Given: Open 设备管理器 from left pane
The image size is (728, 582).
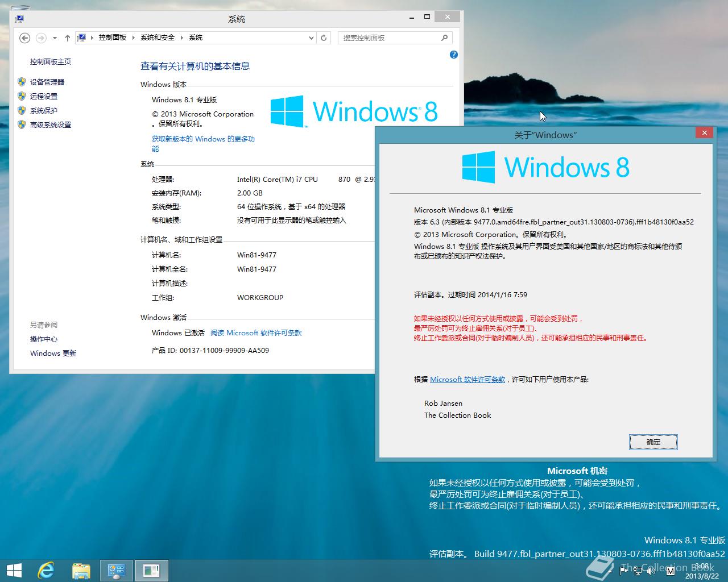Looking at the screenshot, I should point(47,82).
